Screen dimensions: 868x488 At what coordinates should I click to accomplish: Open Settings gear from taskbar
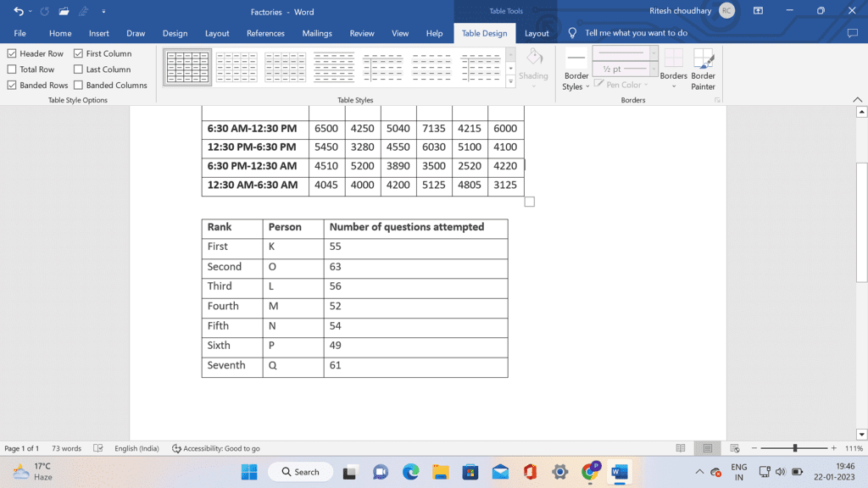560,472
